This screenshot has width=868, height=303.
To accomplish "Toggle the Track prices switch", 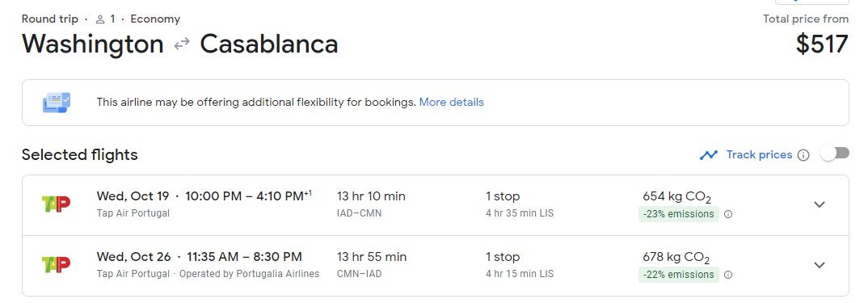I will point(835,154).
